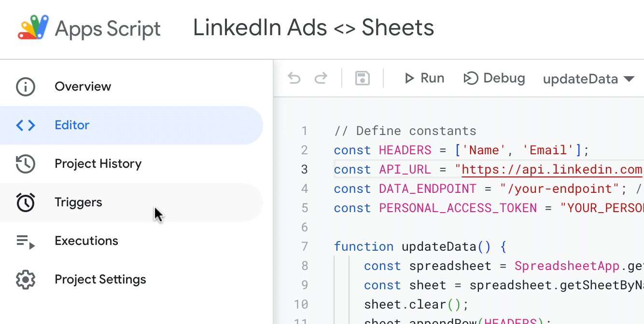Click 'function updateData()' declaration

[412, 247]
